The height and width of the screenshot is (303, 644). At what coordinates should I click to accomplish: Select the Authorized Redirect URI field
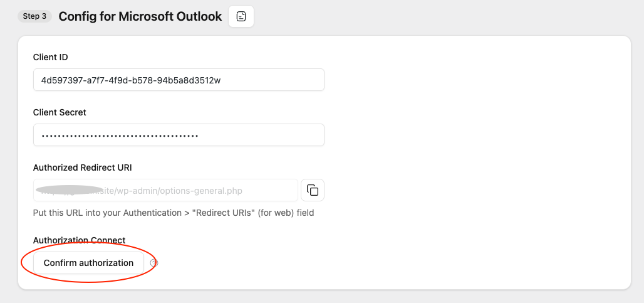(165, 190)
